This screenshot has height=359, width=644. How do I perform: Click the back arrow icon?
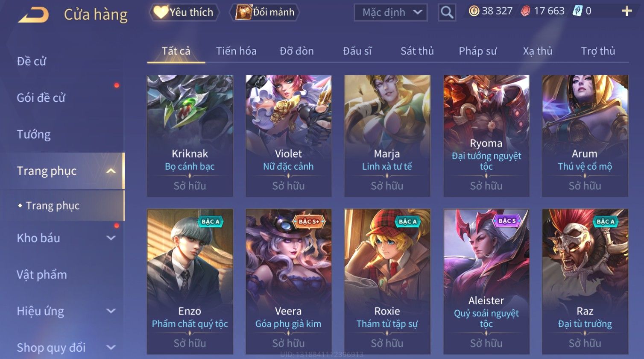point(33,15)
